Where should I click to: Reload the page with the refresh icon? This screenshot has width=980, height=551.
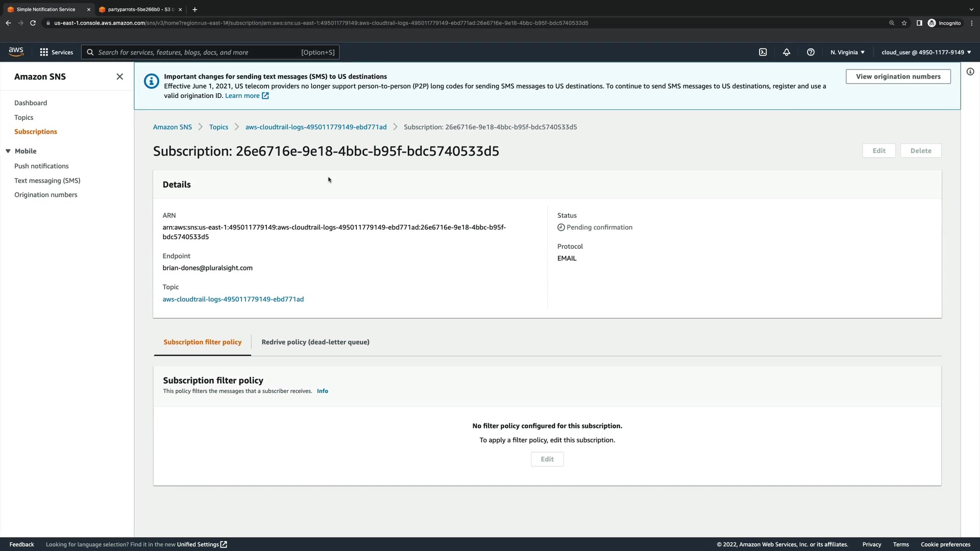(33, 23)
